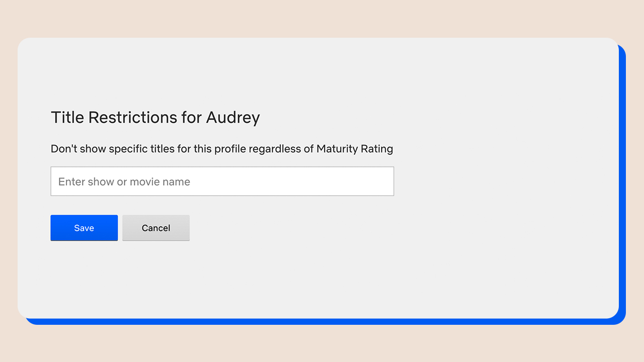Focus the show or movie name field
The height and width of the screenshot is (362, 644).
(222, 182)
